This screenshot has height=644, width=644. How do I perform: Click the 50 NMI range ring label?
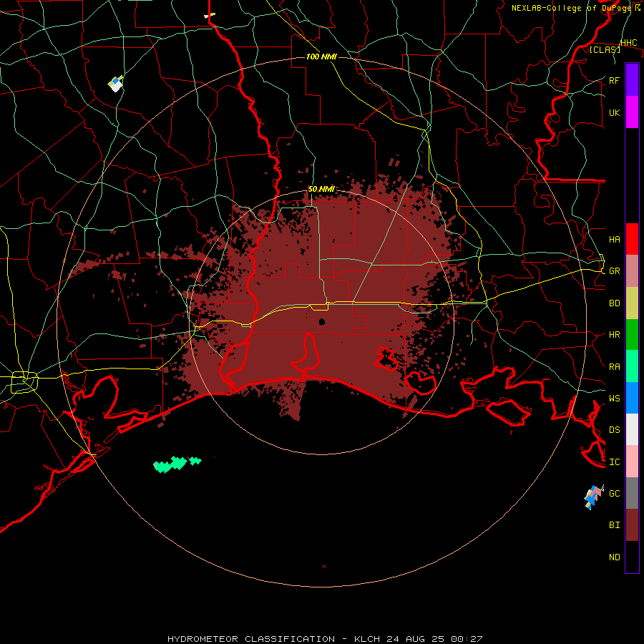coord(321,189)
